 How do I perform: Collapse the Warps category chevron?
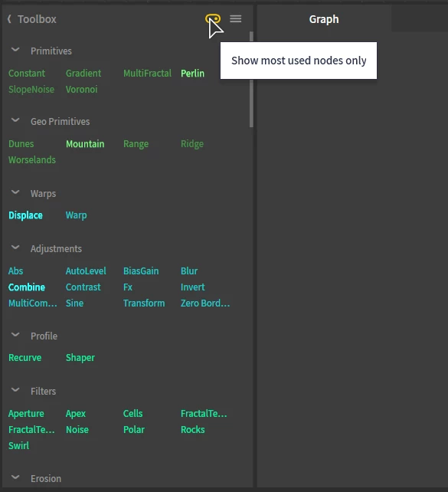(15, 192)
